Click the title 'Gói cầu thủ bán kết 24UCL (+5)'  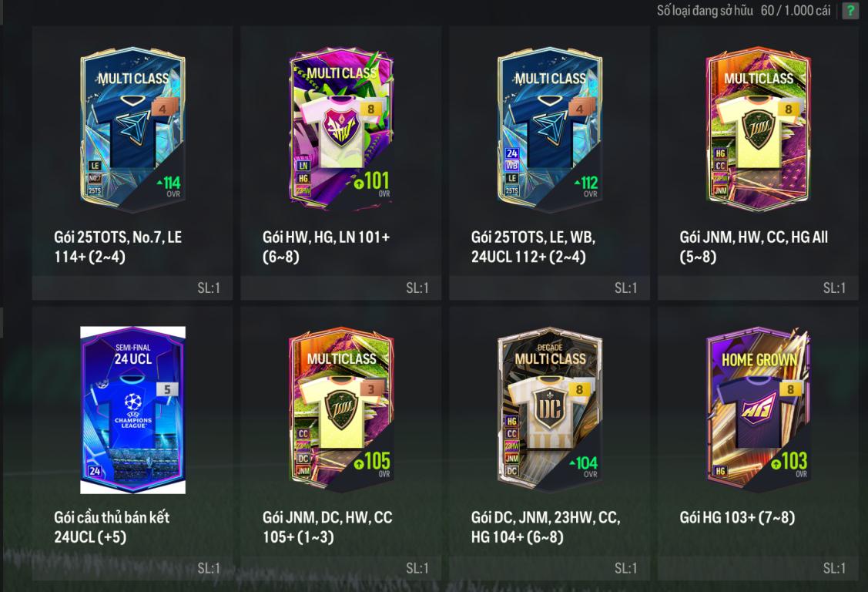point(111,527)
